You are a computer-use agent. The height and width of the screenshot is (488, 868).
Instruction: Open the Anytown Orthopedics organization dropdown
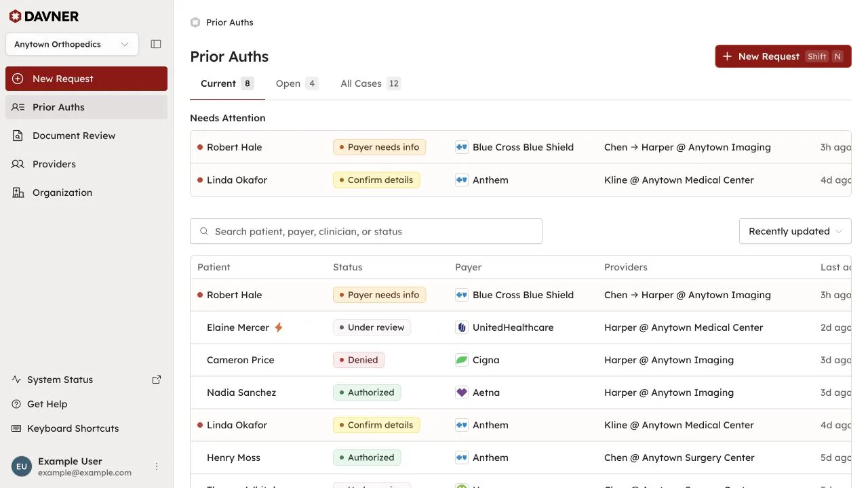click(x=72, y=44)
